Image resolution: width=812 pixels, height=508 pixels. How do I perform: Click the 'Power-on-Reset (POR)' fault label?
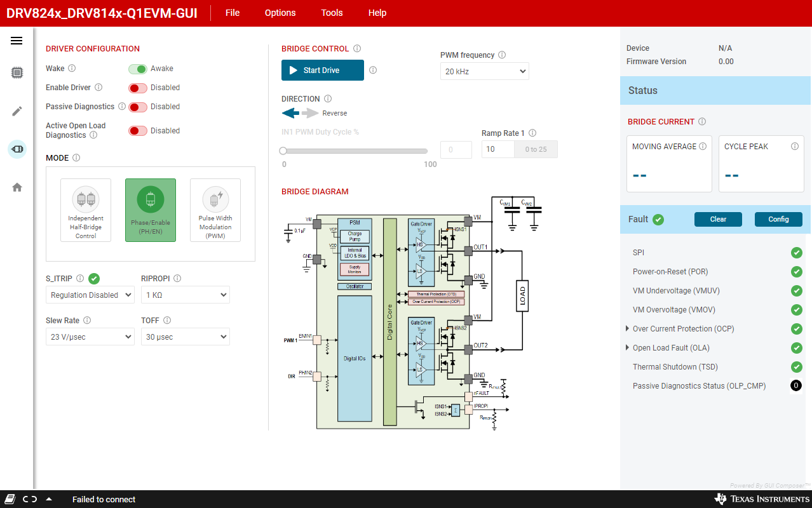point(670,272)
